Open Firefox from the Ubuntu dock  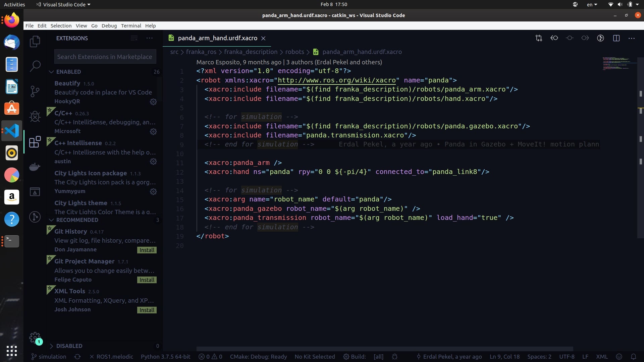12,20
